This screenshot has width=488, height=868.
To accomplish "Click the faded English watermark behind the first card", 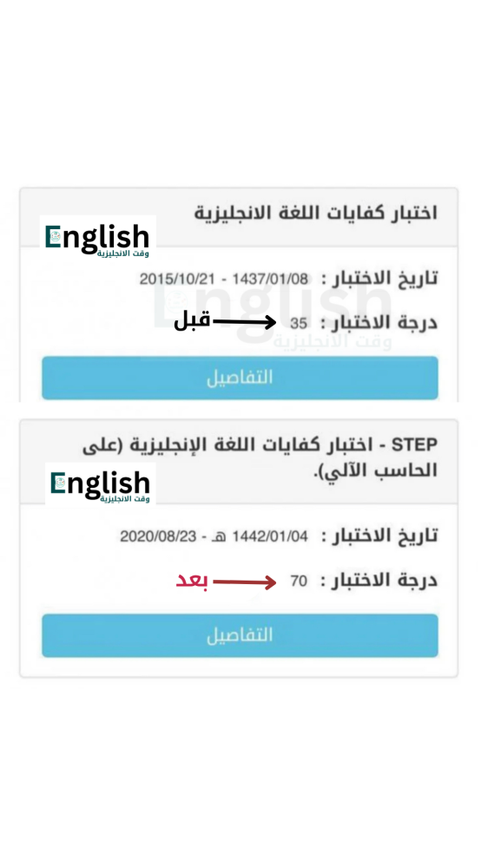I will pos(272,312).
